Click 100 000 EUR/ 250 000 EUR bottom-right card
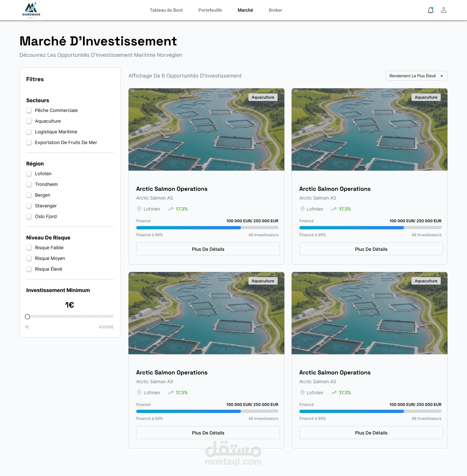Image resolution: width=467 pixels, height=476 pixels. (415, 405)
